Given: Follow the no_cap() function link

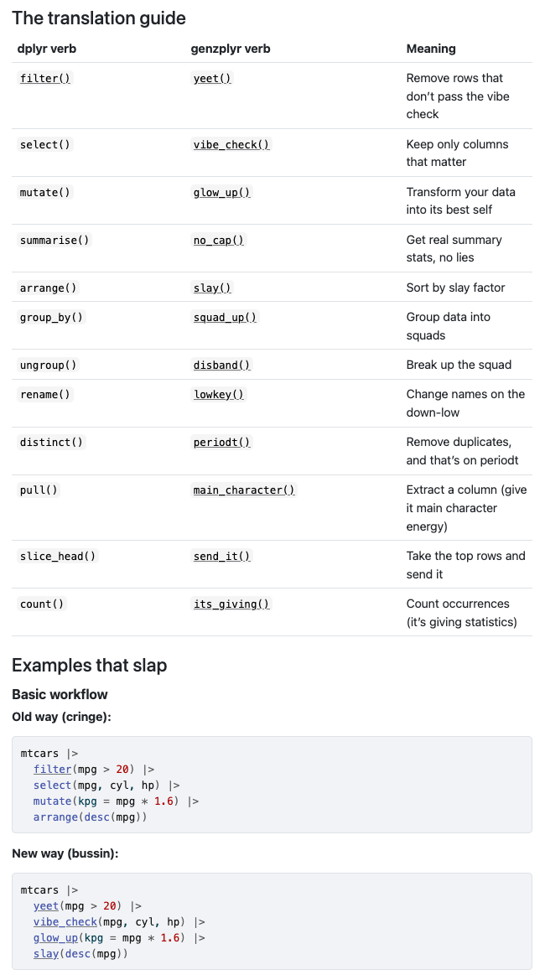Looking at the screenshot, I should [218, 240].
